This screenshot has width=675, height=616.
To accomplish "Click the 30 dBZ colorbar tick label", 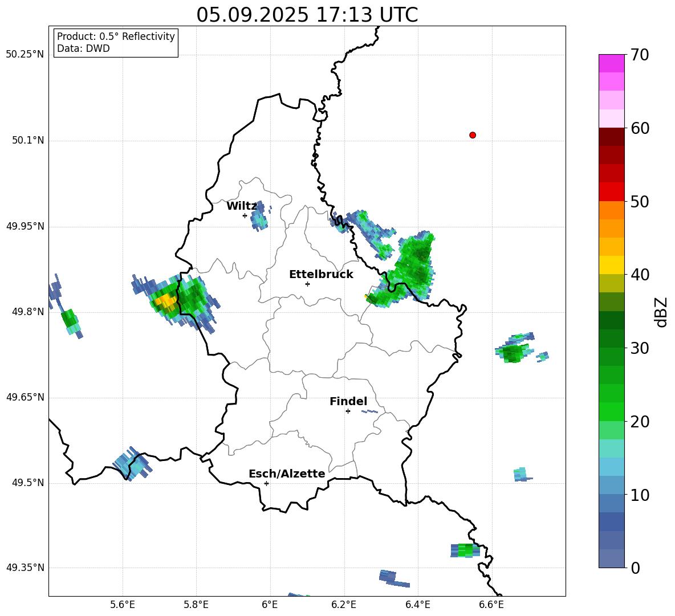I will (x=639, y=348).
